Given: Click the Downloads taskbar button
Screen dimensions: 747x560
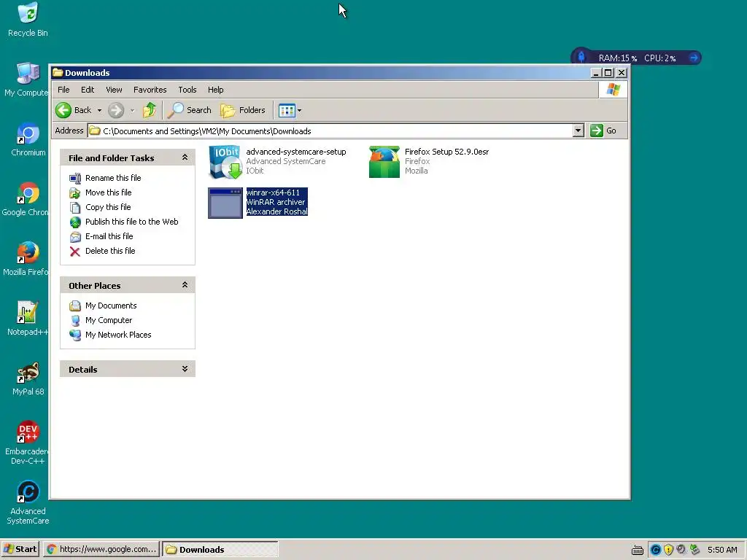Looking at the screenshot, I should click(220, 549).
